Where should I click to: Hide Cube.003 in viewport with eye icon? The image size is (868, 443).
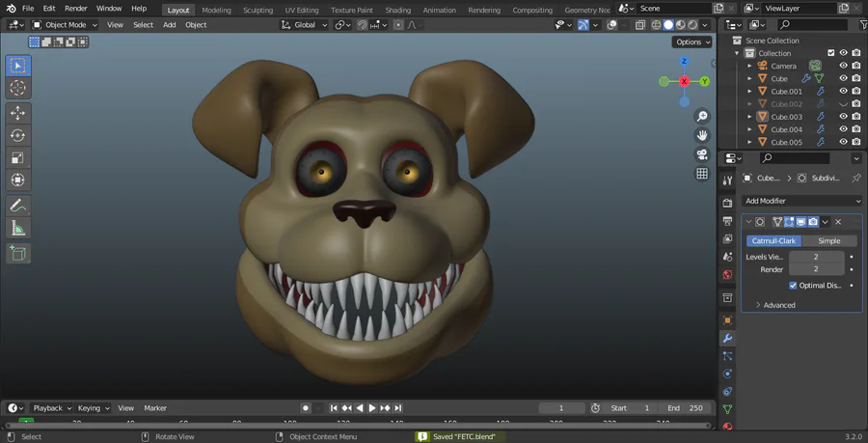click(x=843, y=117)
